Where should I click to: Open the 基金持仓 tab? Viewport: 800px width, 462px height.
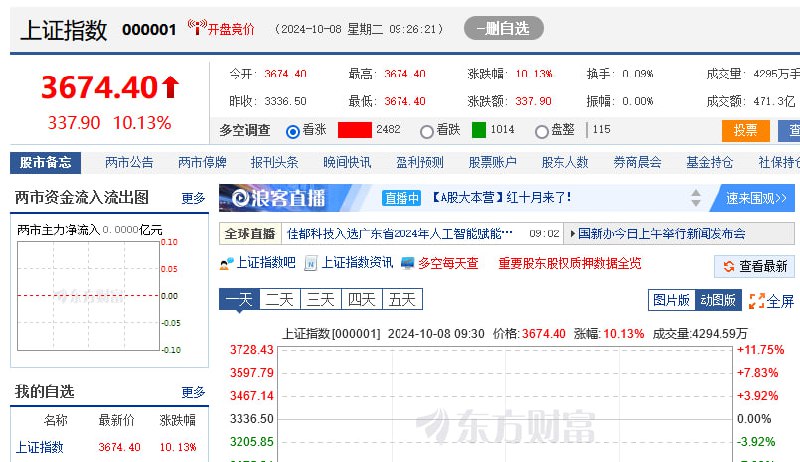[x=710, y=163]
